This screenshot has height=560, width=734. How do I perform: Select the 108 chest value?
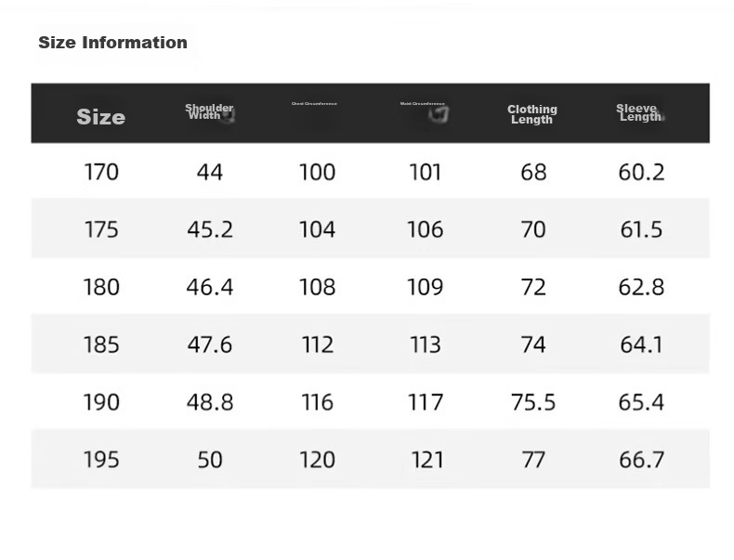tap(318, 287)
